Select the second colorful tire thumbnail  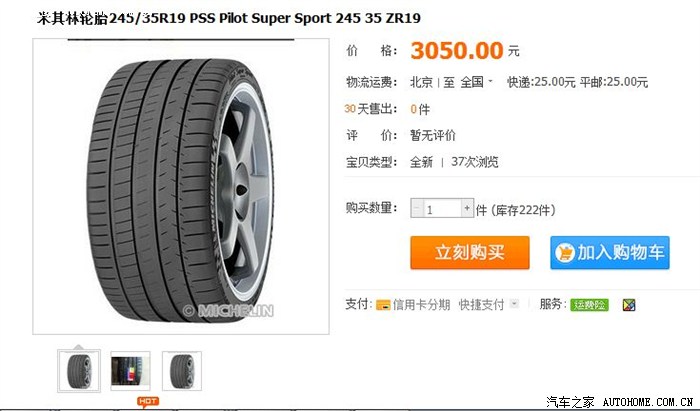click(x=130, y=371)
